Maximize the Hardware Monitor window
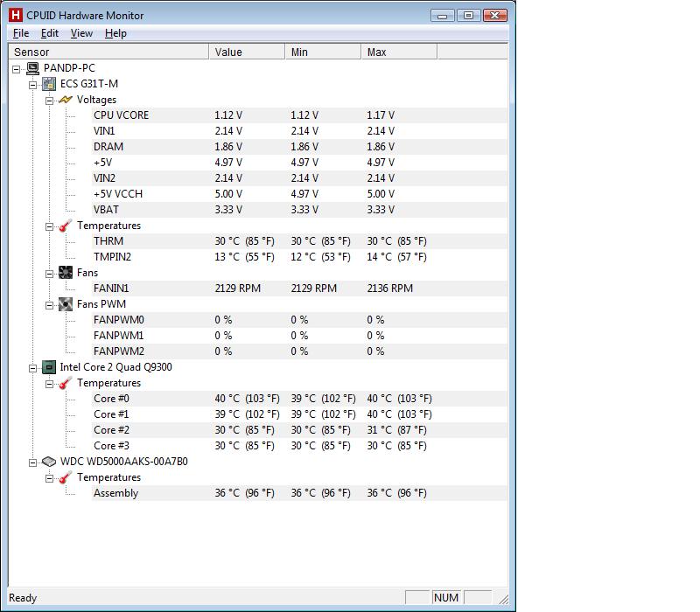This screenshot has height=612, width=700. point(468,16)
